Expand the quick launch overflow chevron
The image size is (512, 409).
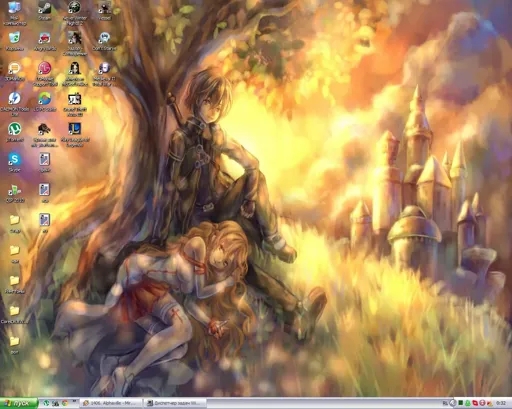(74, 401)
